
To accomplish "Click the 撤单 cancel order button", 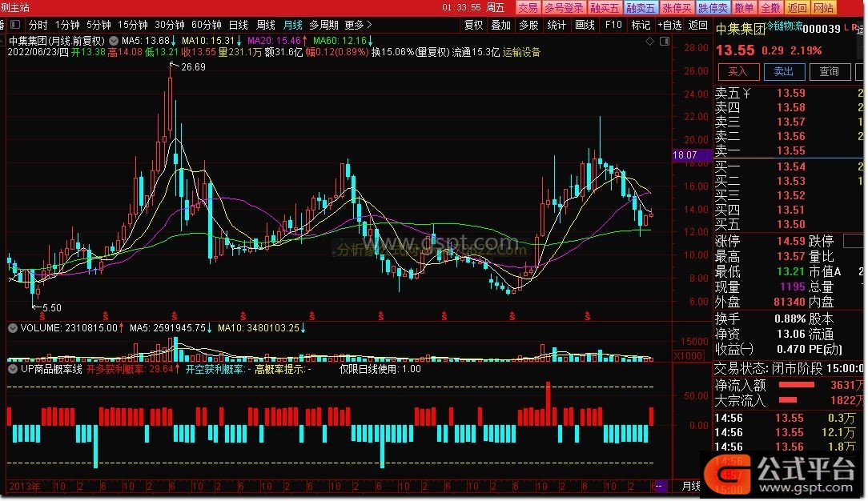I will pyautogui.click(x=744, y=8).
